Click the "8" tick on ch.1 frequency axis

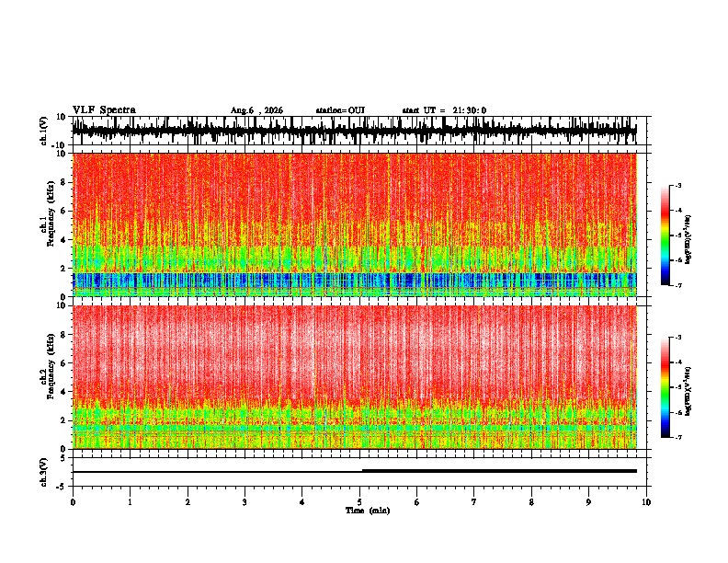click(x=63, y=182)
